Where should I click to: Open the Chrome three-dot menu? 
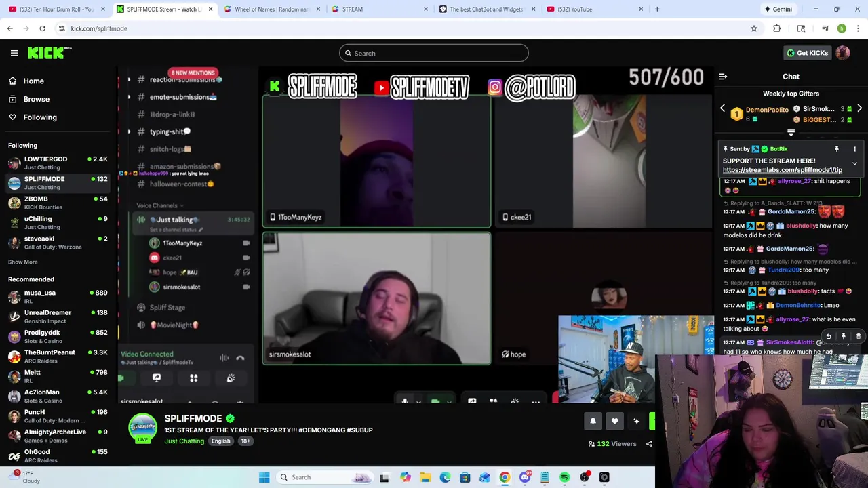[x=858, y=28]
